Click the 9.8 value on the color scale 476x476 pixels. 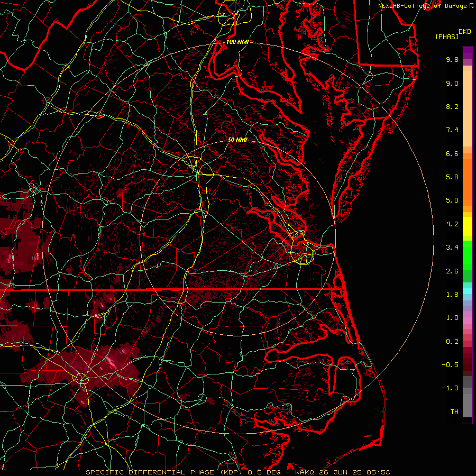click(x=452, y=59)
